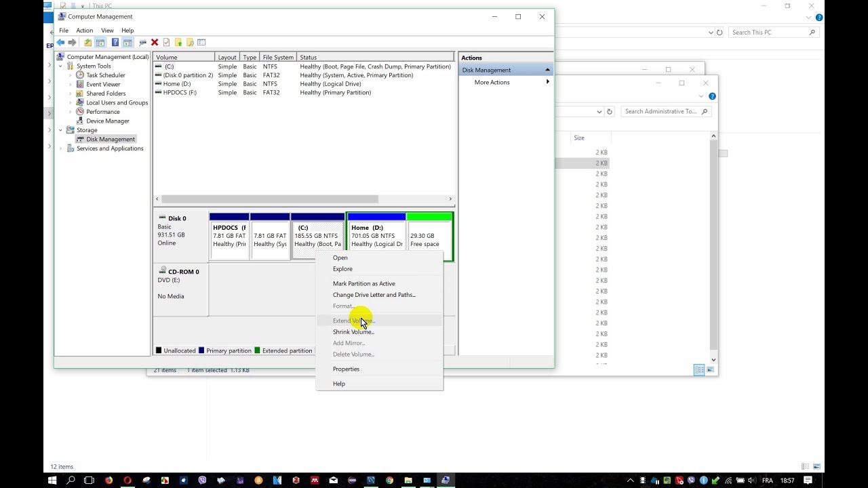This screenshot has height=488, width=868.
Task: Click the Windows Start button
Action: point(52,481)
